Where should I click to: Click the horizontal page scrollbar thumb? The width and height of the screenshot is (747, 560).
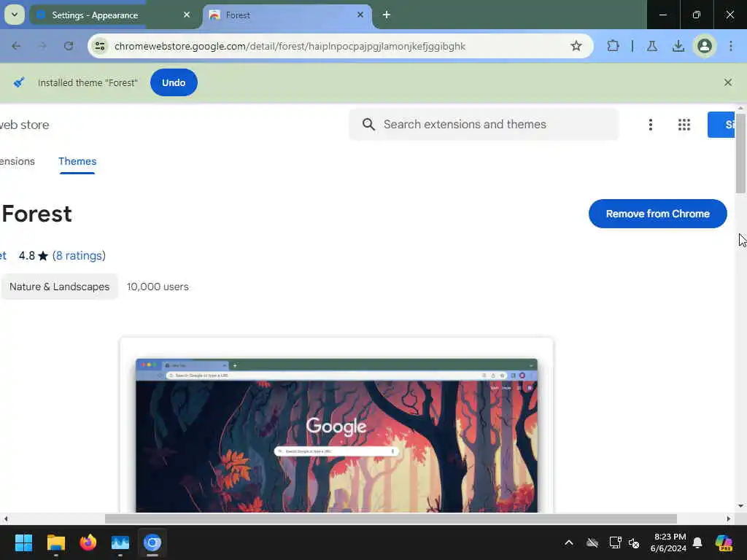(x=391, y=518)
